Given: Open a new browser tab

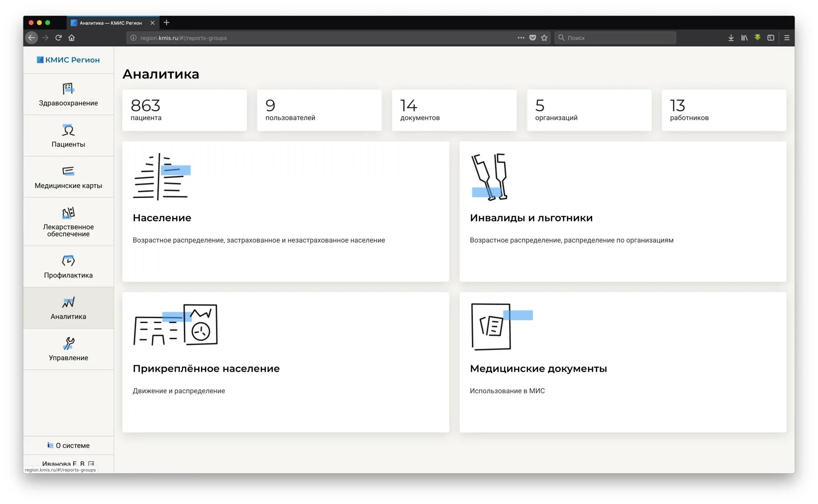Looking at the screenshot, I should coord(166,22).
